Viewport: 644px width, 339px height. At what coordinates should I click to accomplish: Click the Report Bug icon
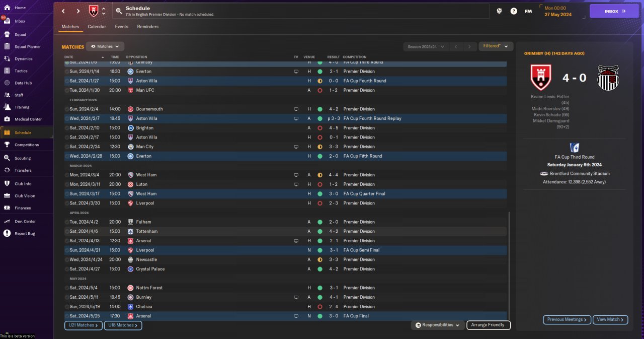(7, 234)
